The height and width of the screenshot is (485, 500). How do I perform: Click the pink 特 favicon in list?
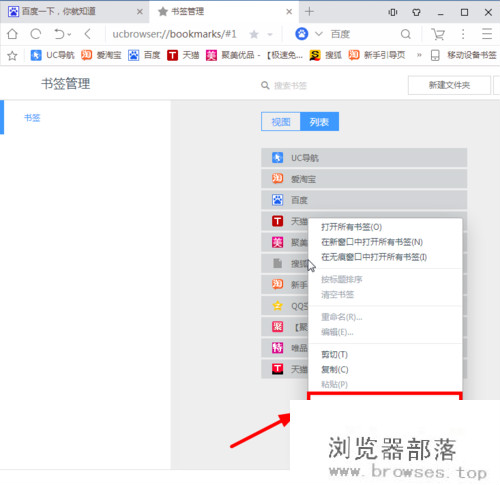(277, 348)
